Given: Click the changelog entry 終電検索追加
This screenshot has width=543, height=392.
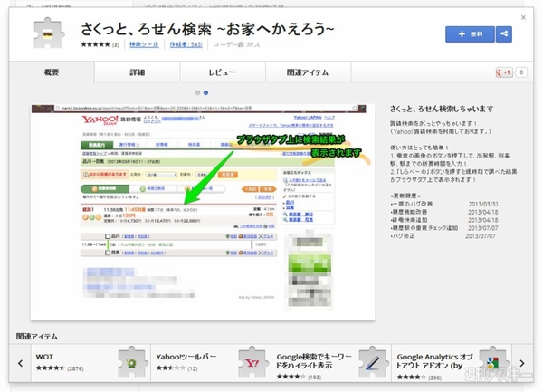Looking at the screenshot, I should [x=409, y=220].
